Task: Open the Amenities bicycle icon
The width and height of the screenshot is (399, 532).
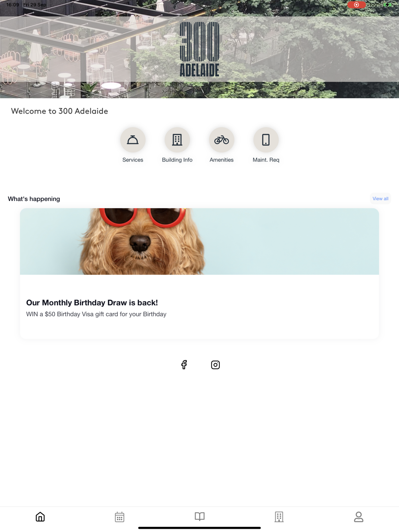Action: click(221, 140)
